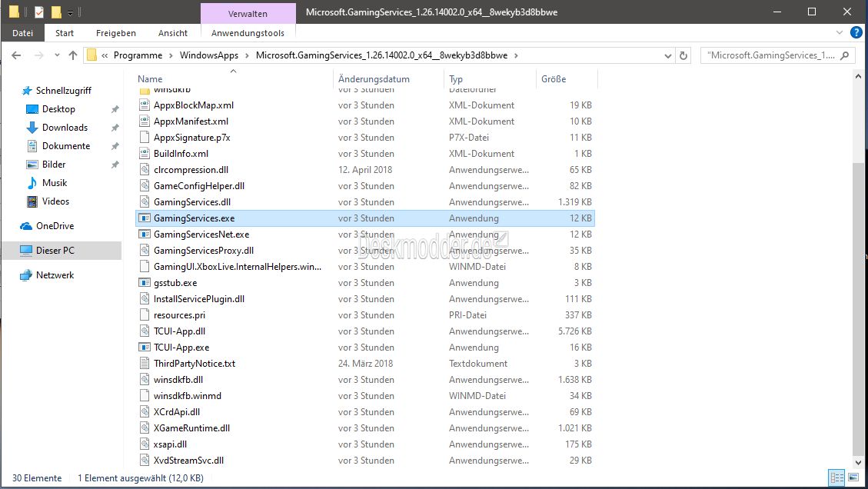Open the Start ribbon tab
The image size is (868, 489).
(65, 33)
